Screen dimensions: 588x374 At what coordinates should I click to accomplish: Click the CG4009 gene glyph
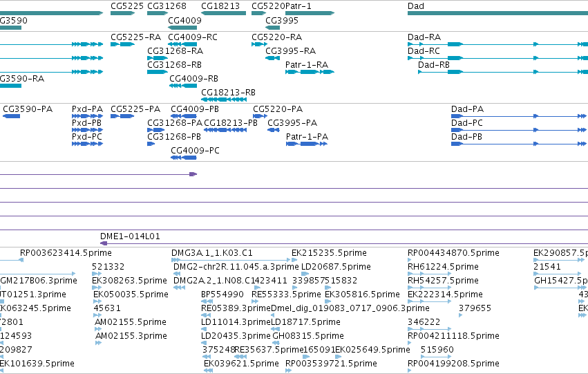coord(182,28)
